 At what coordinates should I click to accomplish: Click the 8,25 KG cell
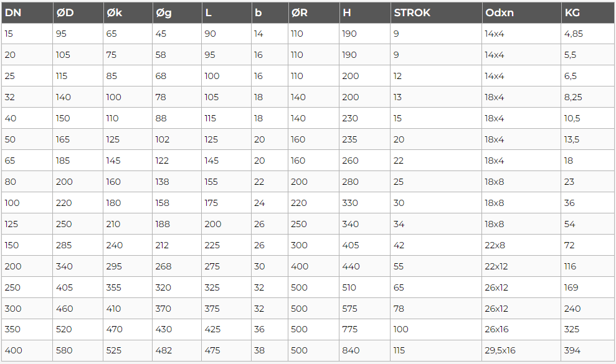pyautogui.click(x=588, y=97)
